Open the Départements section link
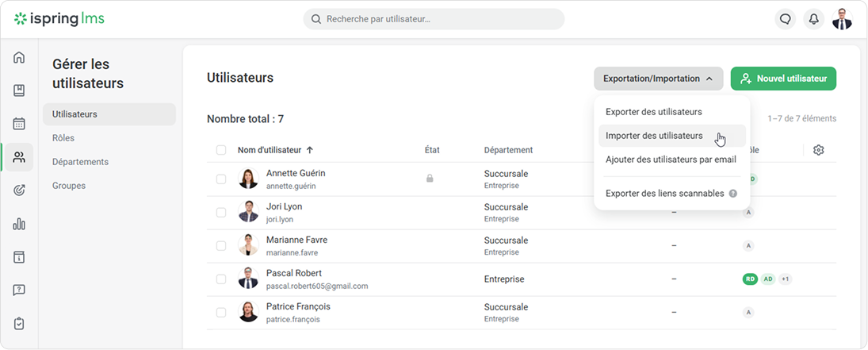Image resolution: width=868 pixels, height=350 pixels. tap(80, 162)
